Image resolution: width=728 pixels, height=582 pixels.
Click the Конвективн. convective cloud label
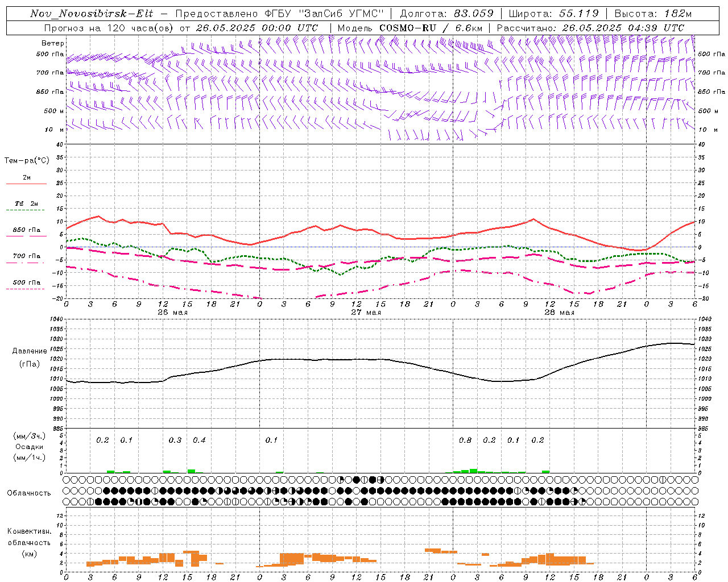(x=30, y=531)
